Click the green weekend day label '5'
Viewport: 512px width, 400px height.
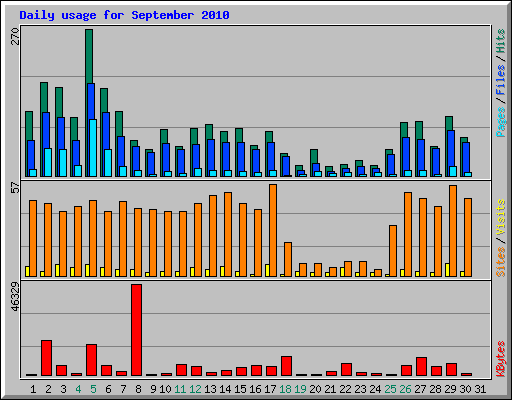[93, 389]
